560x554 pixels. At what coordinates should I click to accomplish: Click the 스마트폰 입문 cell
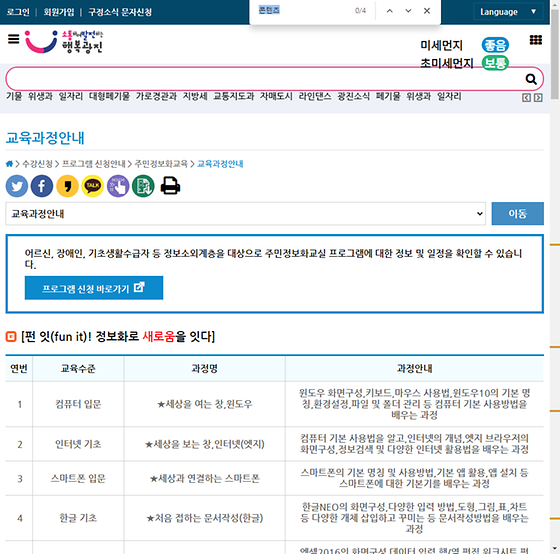[78, 478]
